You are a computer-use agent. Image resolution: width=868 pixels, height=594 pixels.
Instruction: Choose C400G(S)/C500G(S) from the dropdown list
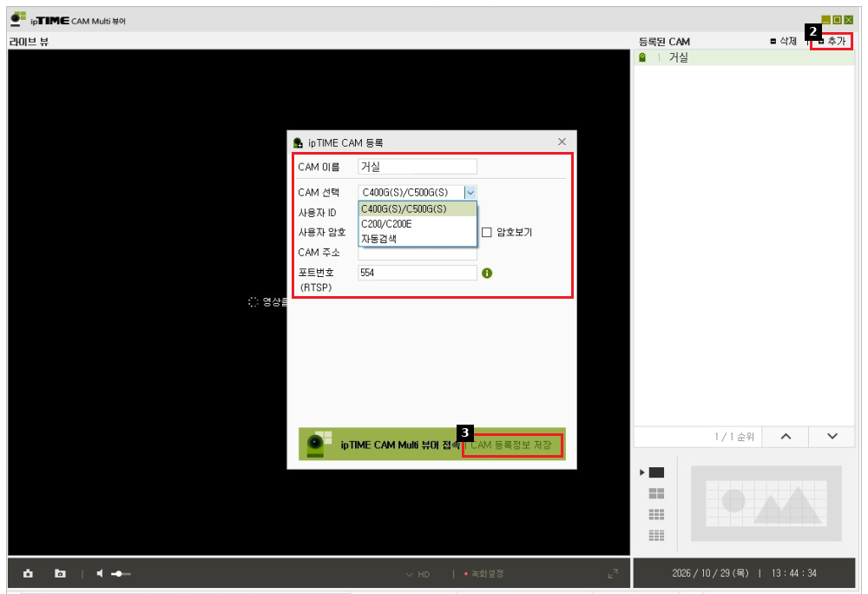(418, 208)
